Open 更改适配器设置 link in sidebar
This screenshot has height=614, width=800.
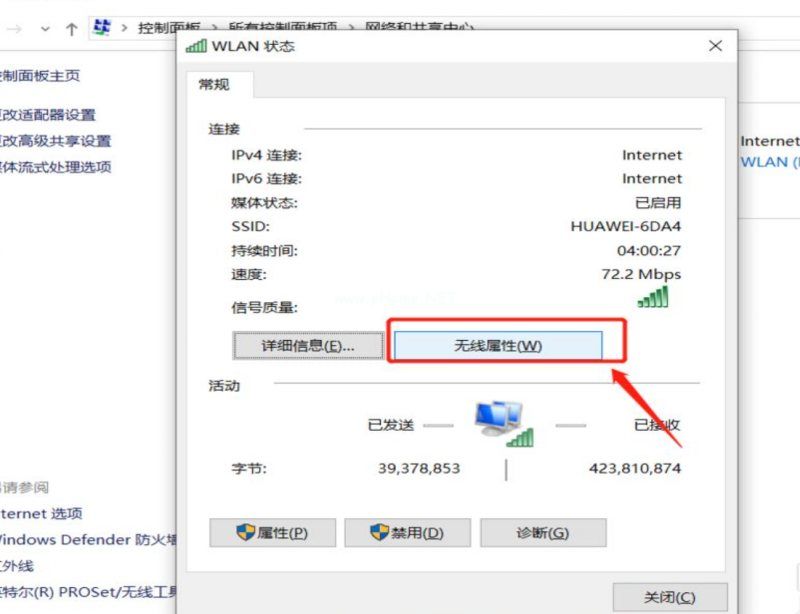click(x=48, y=115)
